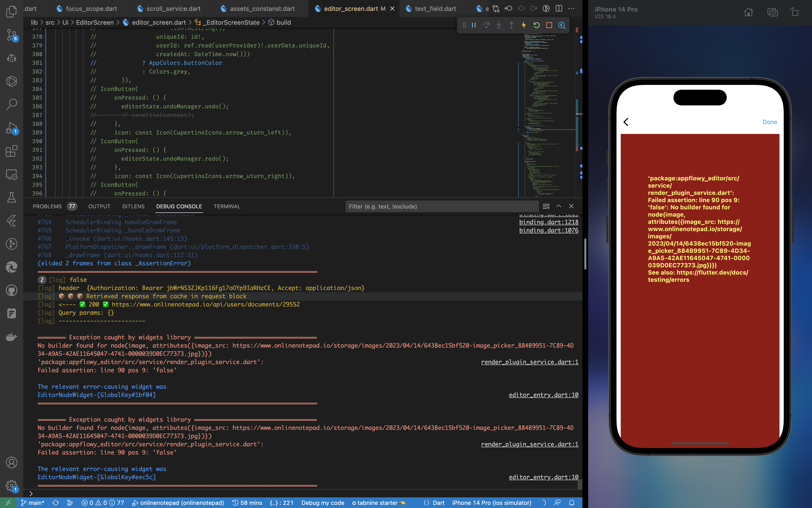The width and height of the screenshot is (812, 508).
Task: Open _EditorScreenState breadcrumb dropdown
Action: click(232, 22)
